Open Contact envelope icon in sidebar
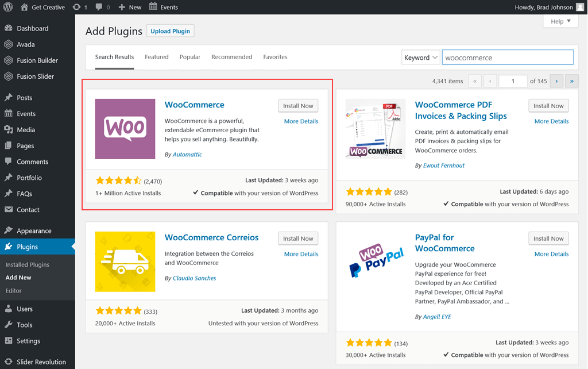 point(9,209)
